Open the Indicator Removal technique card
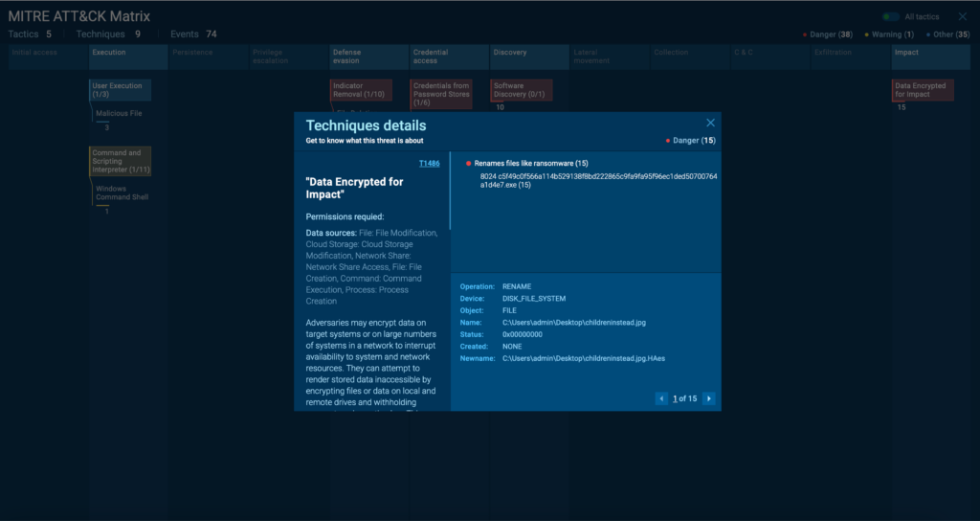Image resolution: width=980 pixels, height=521 pixels. (361, 90)
